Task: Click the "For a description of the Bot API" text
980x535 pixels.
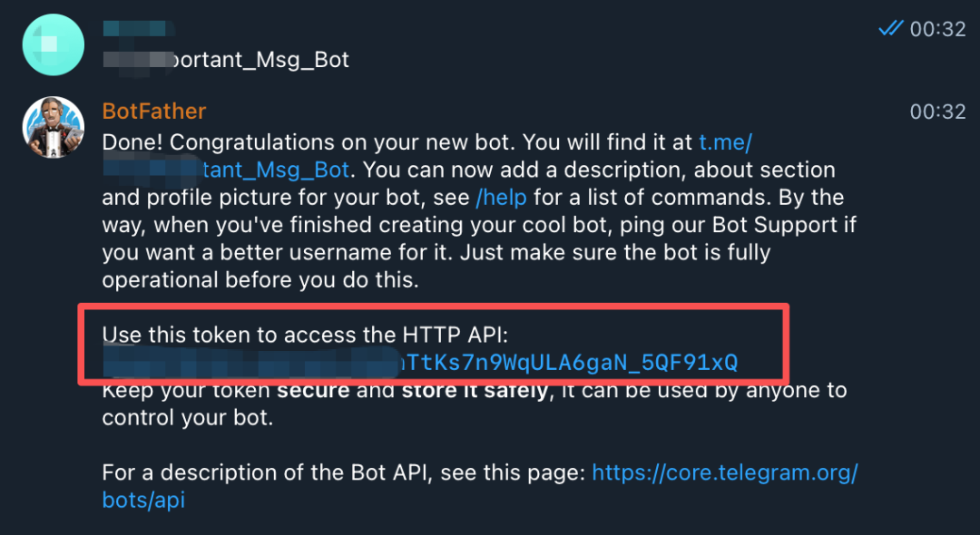Action: [343, 472]
